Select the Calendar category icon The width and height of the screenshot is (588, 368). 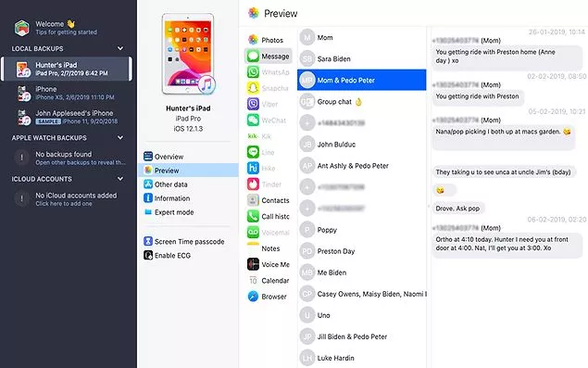[253, 280]
